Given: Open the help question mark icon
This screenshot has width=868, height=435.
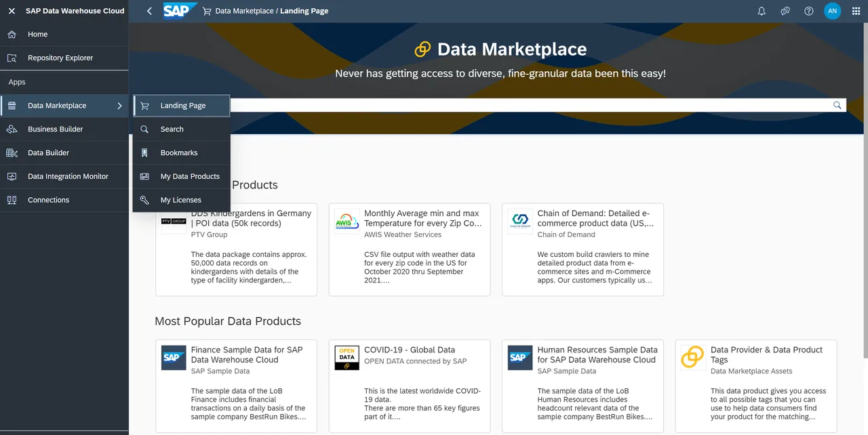Looking at the screenshot, I should pos(809,11).
